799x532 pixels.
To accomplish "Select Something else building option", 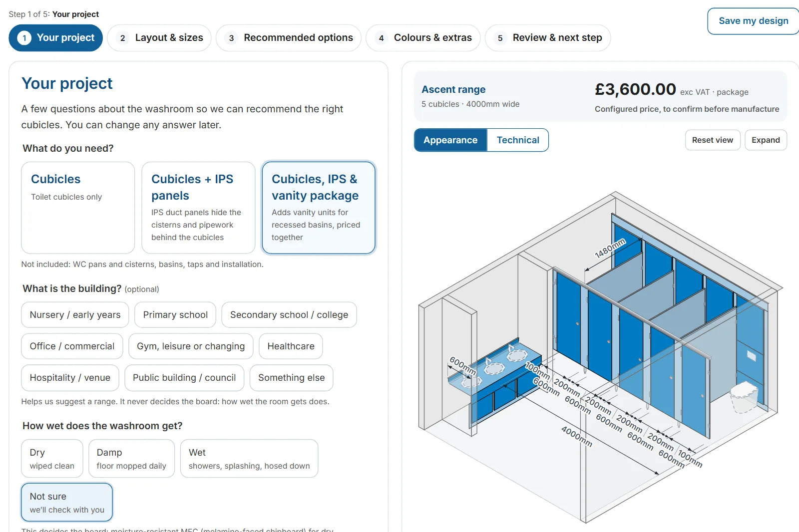I will pos(291,378).
